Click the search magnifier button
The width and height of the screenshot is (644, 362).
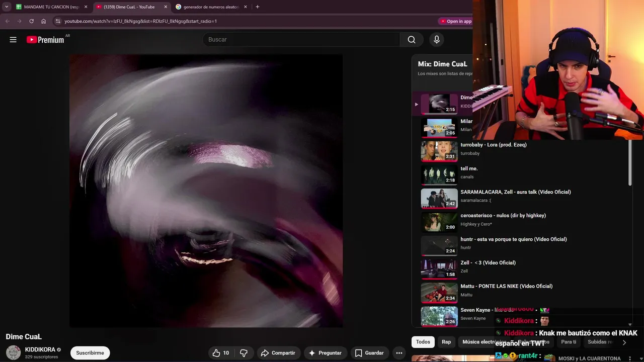pyautogui.click(x=412, y=40)
